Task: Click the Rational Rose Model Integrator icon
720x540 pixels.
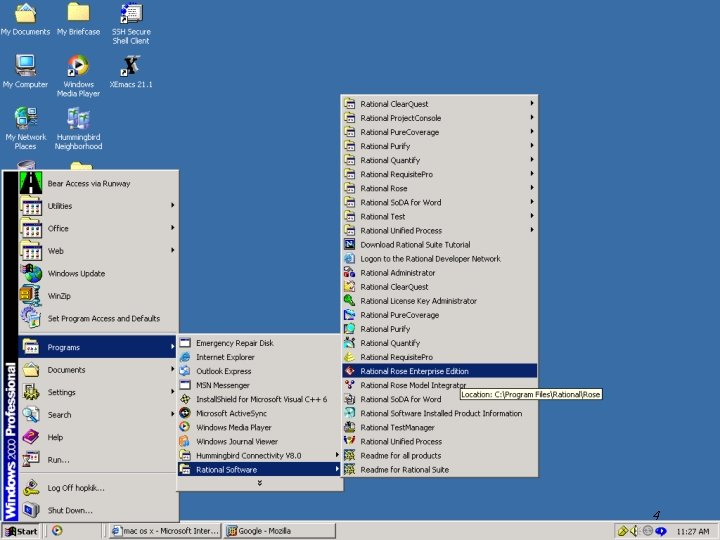Action: (349, 385)
